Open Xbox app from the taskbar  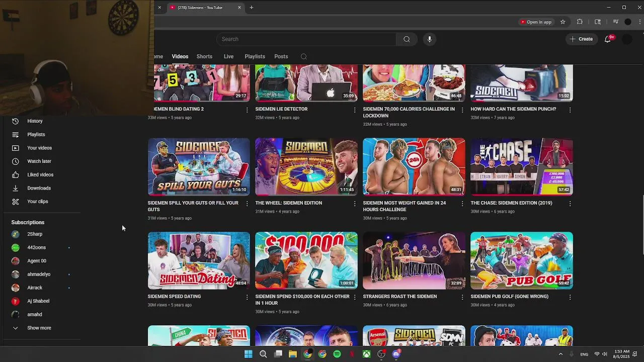(367, 354)
